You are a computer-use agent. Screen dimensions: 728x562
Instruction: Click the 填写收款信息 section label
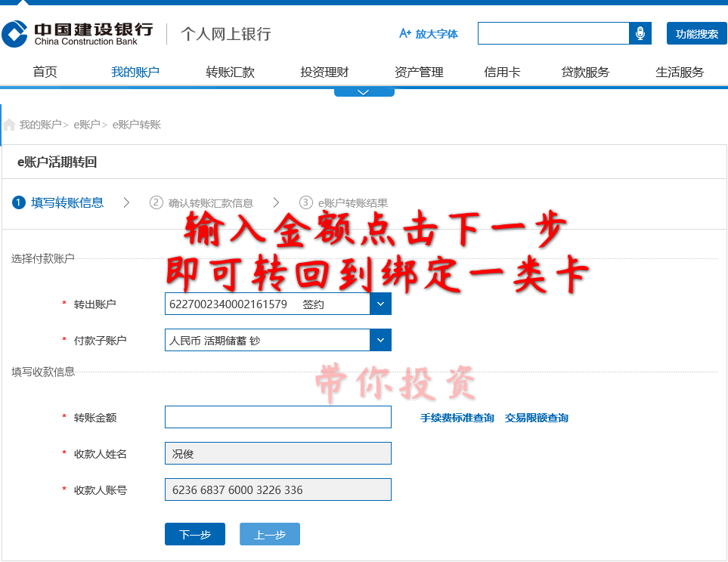point(43,372)
